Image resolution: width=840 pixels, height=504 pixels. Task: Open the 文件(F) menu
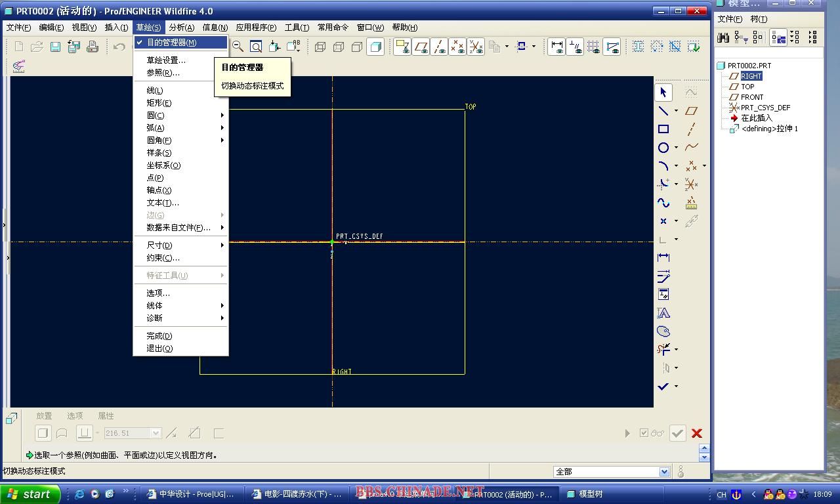pyautogui.click(x=18, y=28)
